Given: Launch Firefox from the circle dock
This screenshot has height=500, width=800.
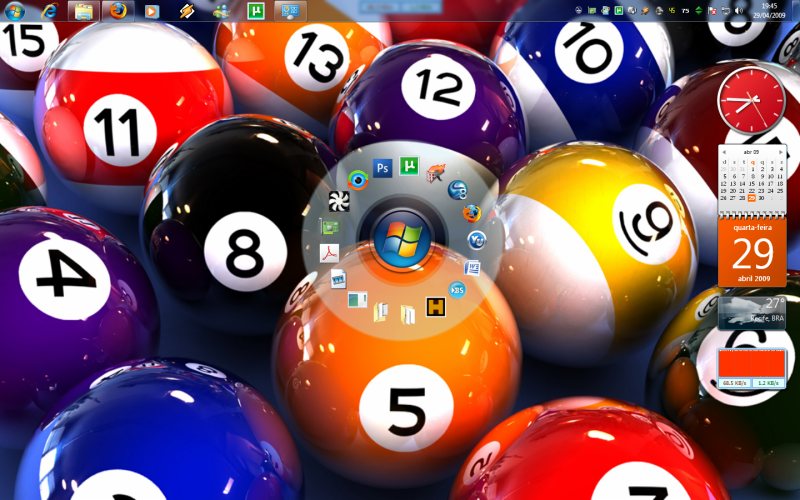Looking at the screenshot, I should (472, 213).
